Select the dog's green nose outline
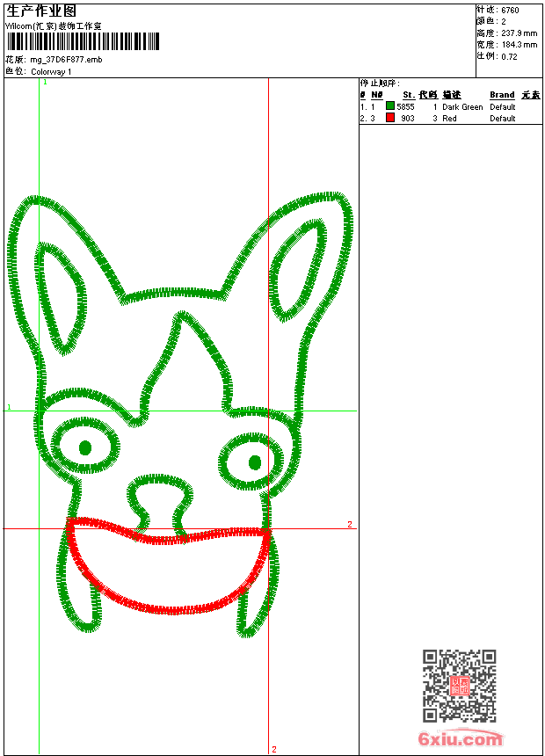The width and height of the screenshot is (545, 756). pyautogui.click(x=160, y=504)
